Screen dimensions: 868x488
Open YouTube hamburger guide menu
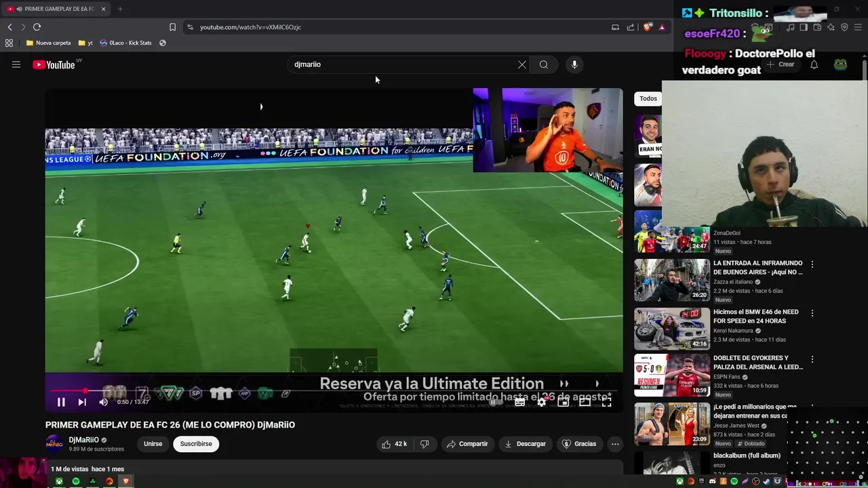coord(16,64)
